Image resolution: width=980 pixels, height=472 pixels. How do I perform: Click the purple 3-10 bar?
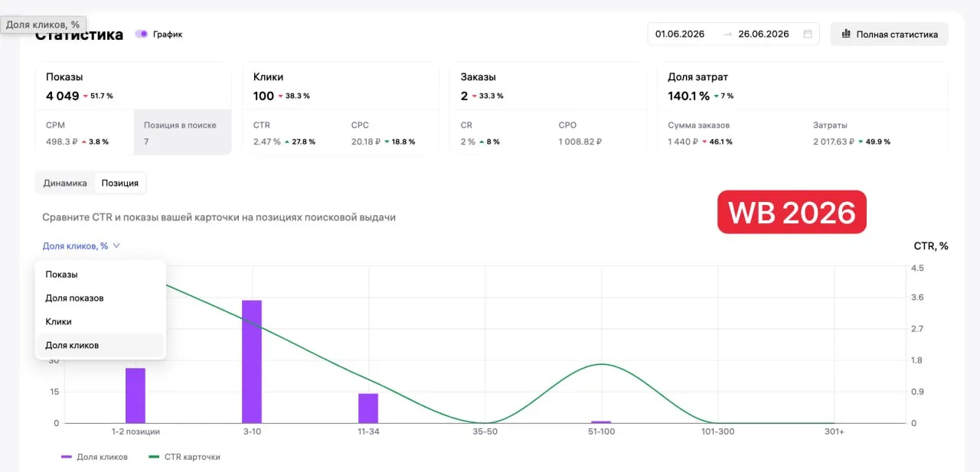click(x=252, y=361)
